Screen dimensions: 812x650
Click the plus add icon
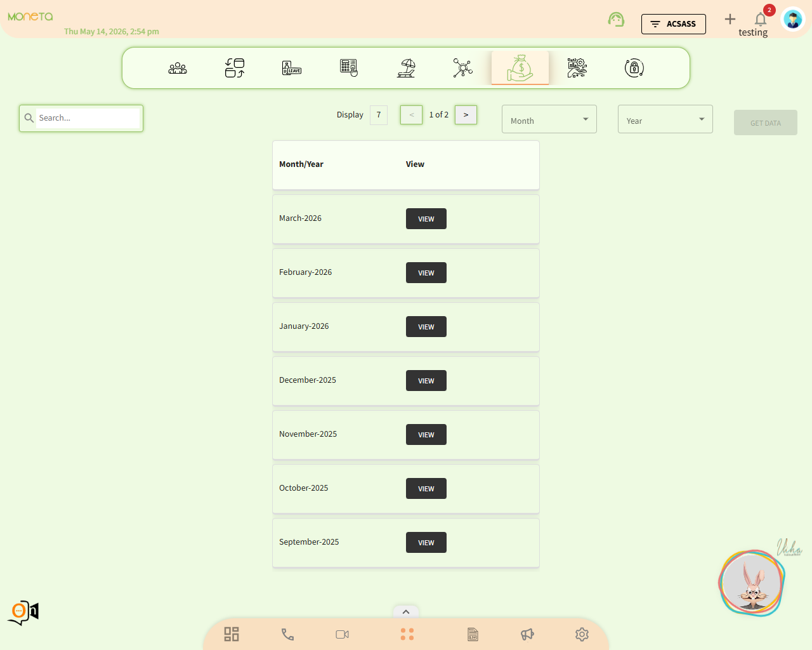coord(730,19)
